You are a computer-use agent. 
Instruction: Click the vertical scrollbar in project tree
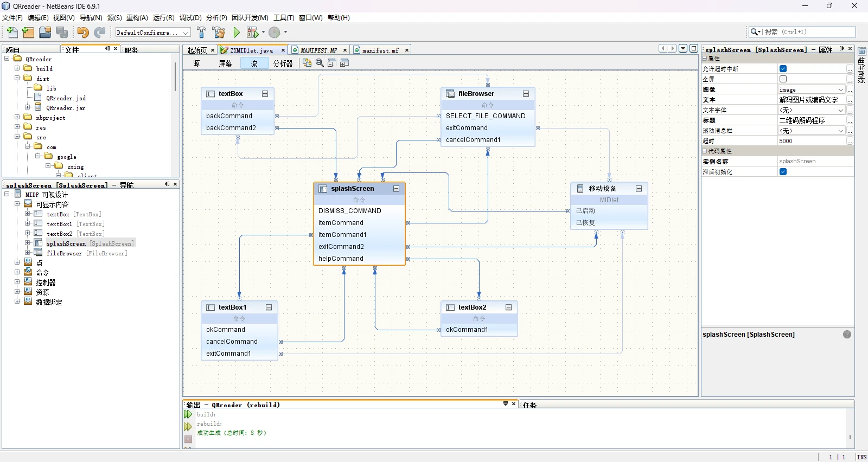tap(175, 76)
